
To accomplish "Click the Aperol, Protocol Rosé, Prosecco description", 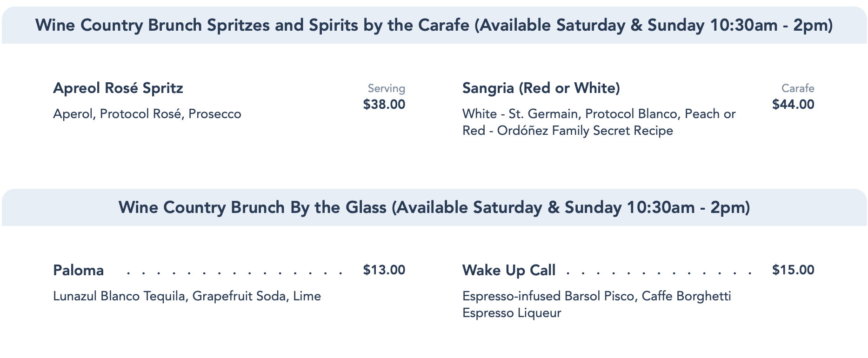I will pos(147,114).
